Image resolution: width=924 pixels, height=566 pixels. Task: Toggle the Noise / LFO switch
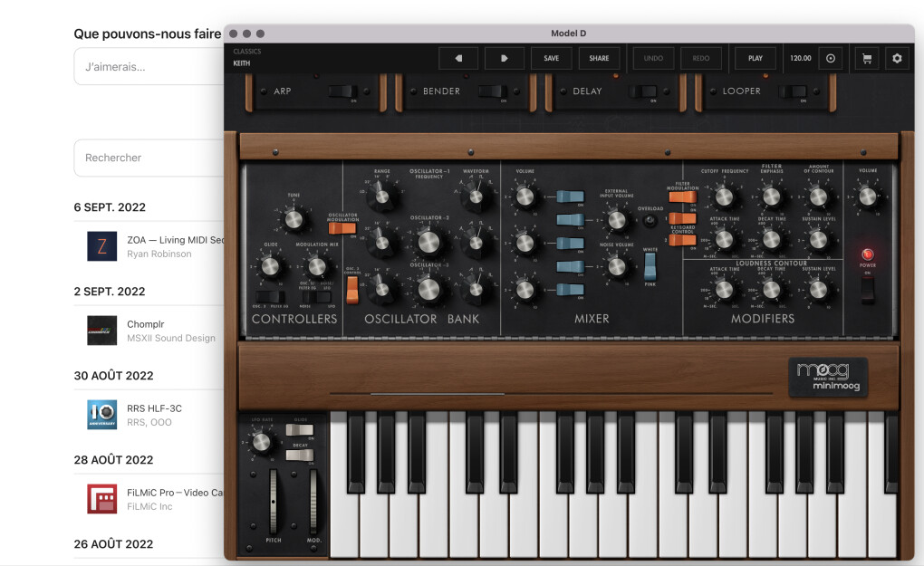tap(316, 296)
